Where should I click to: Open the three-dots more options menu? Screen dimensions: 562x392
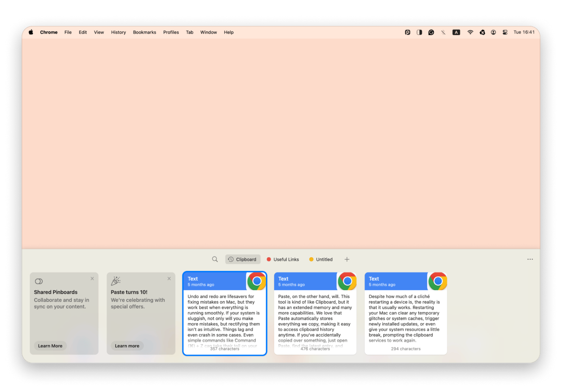530,259
